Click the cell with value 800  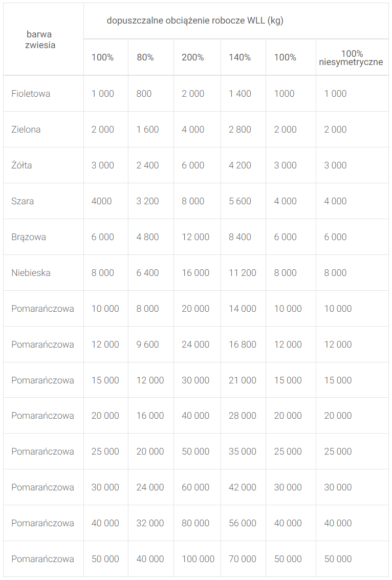[144, 94]
